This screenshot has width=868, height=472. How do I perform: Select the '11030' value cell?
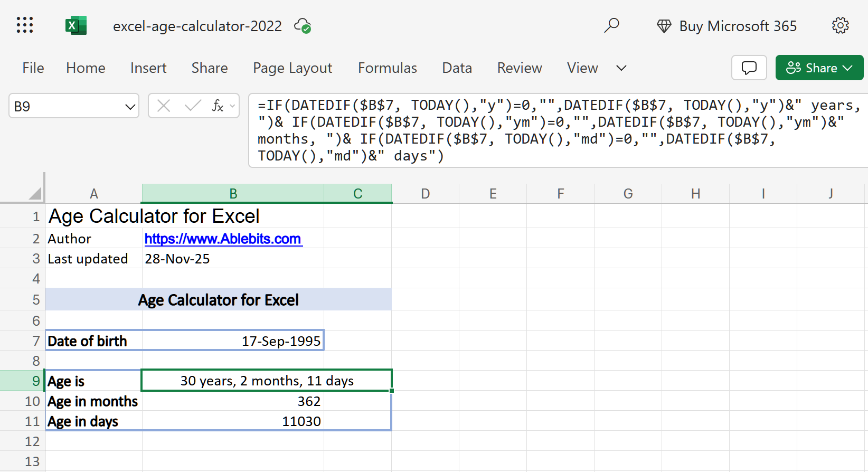[233, 421]
